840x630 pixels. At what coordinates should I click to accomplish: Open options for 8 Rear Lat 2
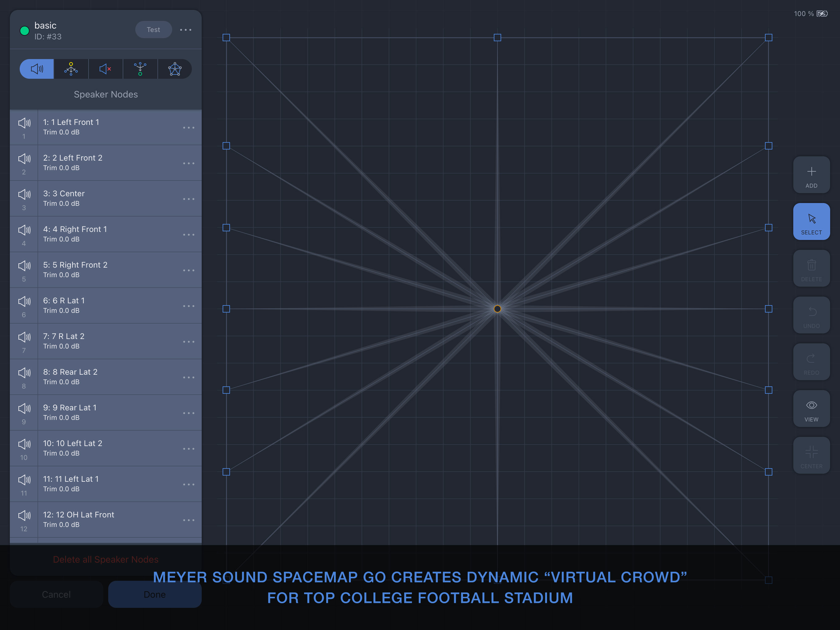tap(189, 378)
